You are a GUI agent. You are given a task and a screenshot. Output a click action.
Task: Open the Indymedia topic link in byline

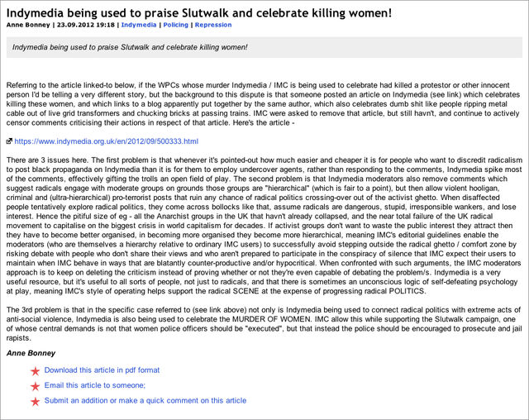click(138, 25)
